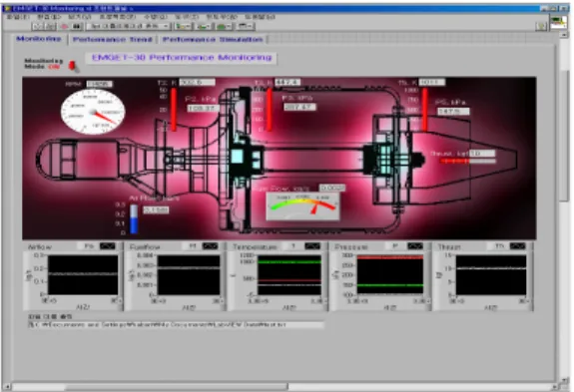The height and width of the screenshot is (392, 574).
Task: Click the data file path field below the charts
Action: [176, 325]
